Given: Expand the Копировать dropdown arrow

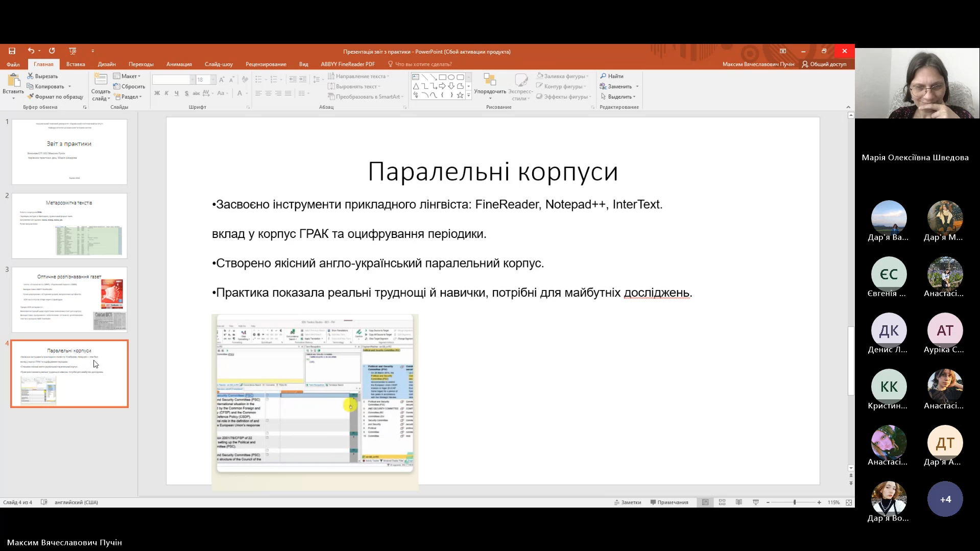Looking at the screenshot, I should (69, 86).
